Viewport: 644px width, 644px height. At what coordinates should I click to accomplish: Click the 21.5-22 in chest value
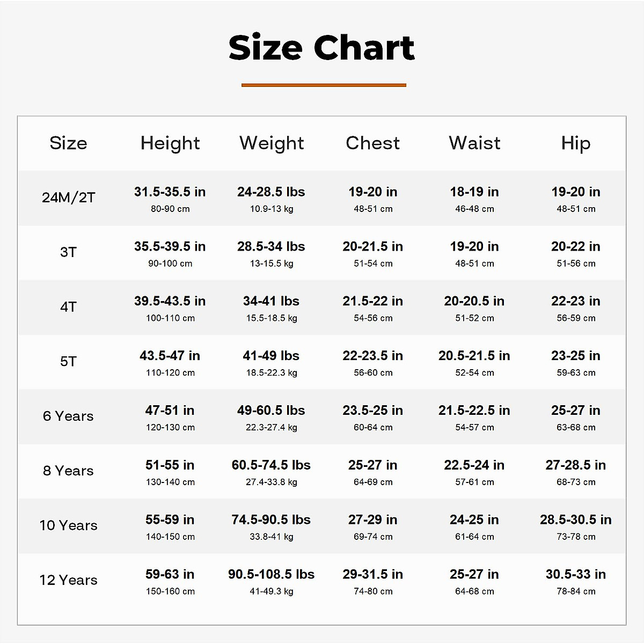coord(373,302)
